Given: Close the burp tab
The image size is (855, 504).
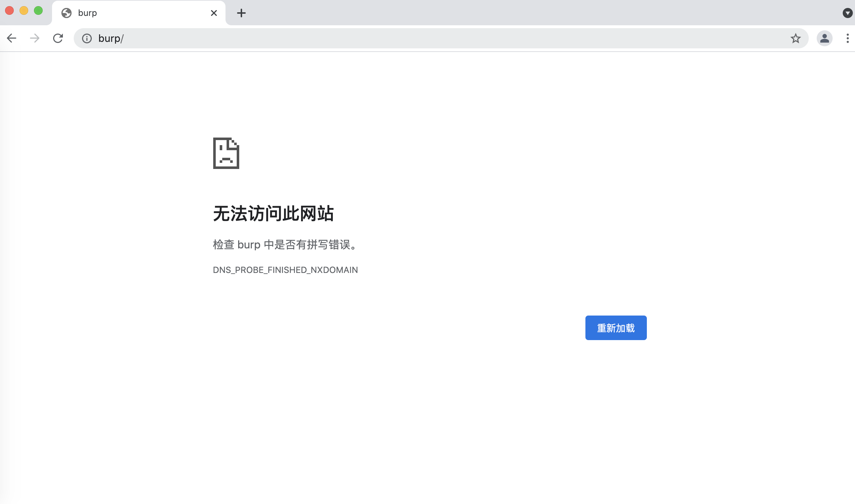Looking at the screenshot, I should 214,13.
